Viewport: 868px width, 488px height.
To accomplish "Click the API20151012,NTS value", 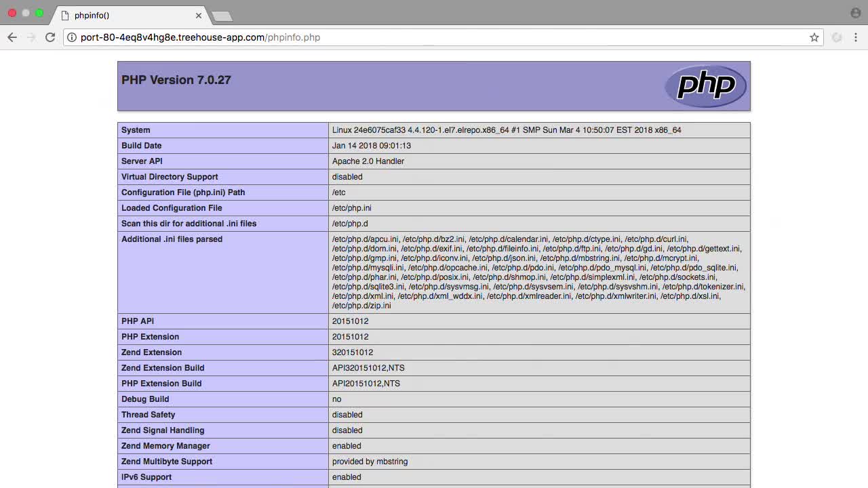I will [x=366, y=384].
